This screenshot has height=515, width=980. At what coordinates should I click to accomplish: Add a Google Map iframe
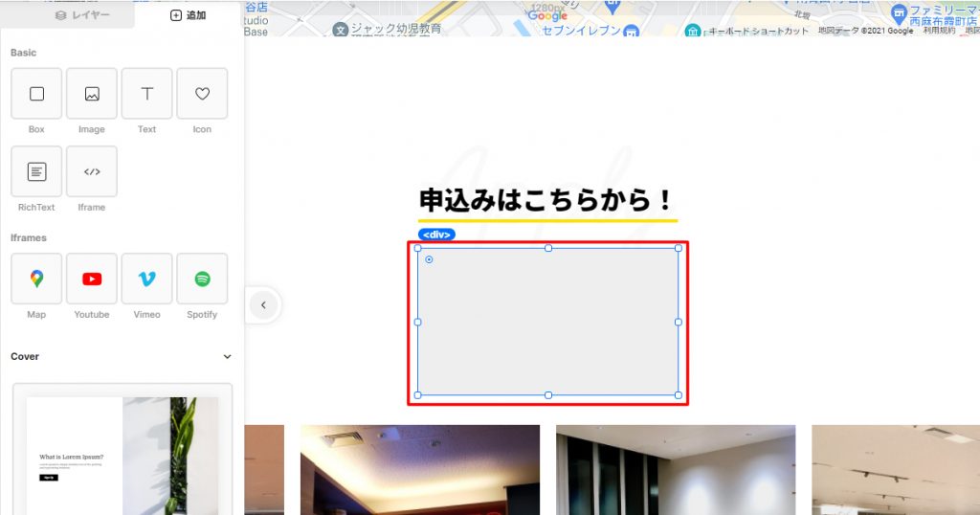36,279
